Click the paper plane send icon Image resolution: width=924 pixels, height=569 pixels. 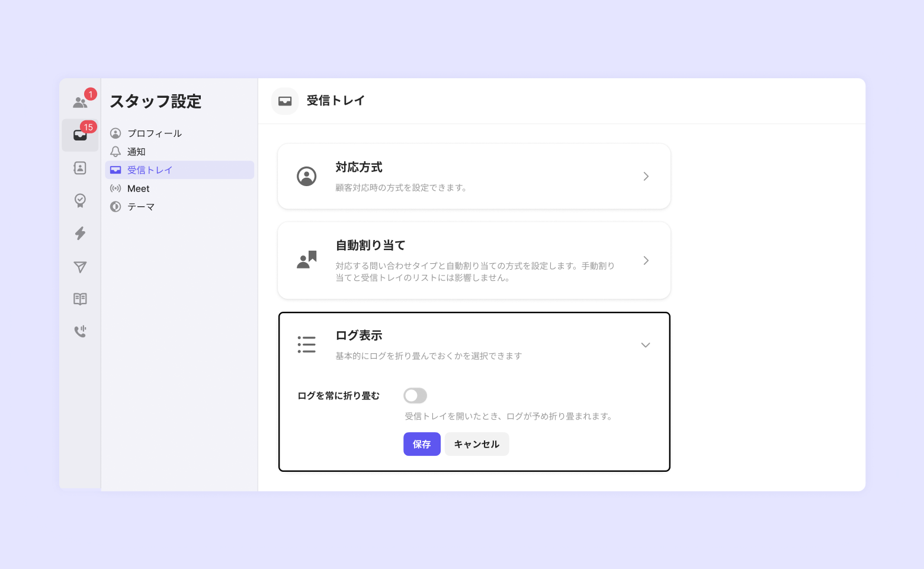coord(80,267)
